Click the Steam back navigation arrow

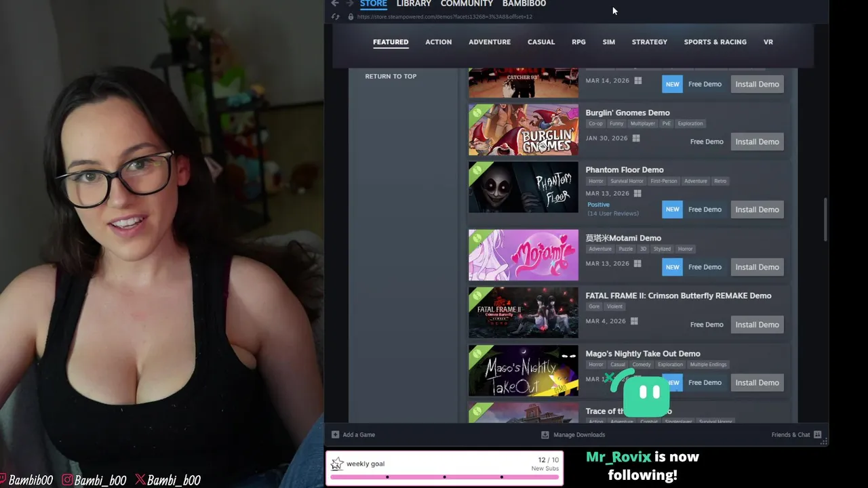[x=335, y=3]
